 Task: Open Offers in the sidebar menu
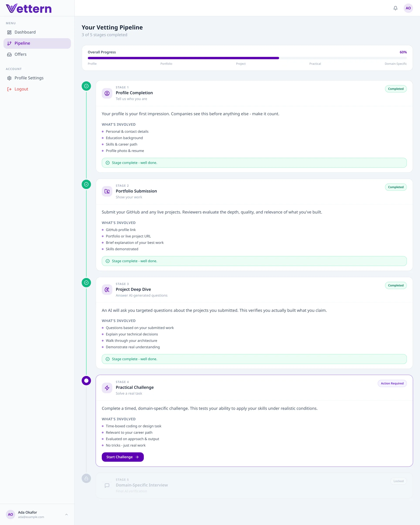37,54
